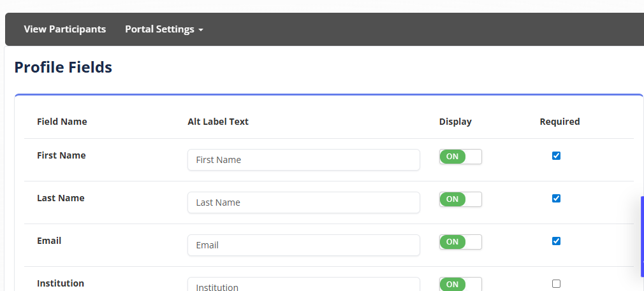Click the Profile Fields page heading

tap(63, 67)
